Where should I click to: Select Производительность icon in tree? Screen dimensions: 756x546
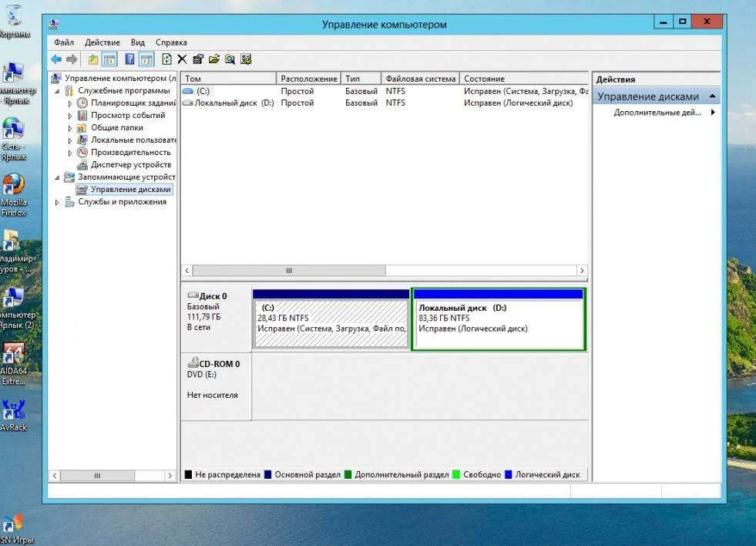tap(82, 153)
